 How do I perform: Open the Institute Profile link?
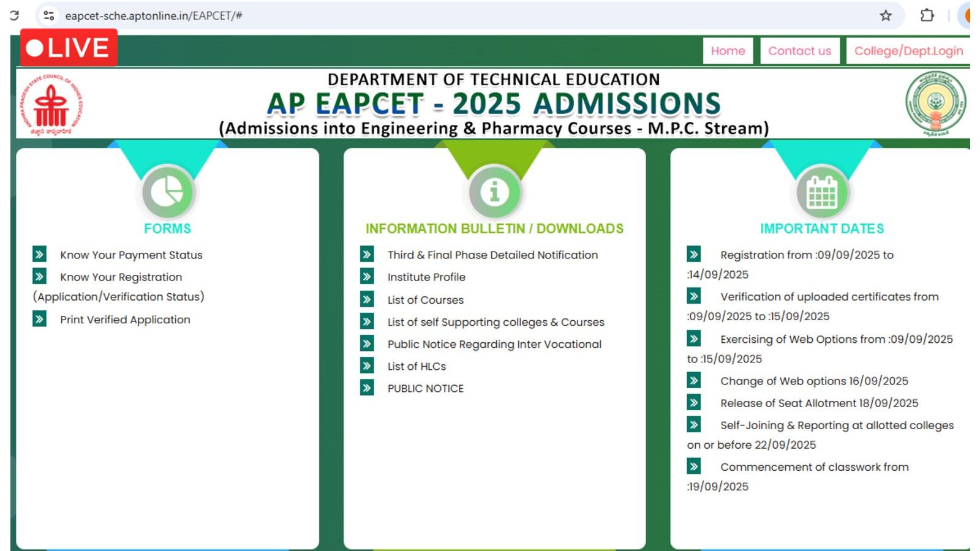426,277
